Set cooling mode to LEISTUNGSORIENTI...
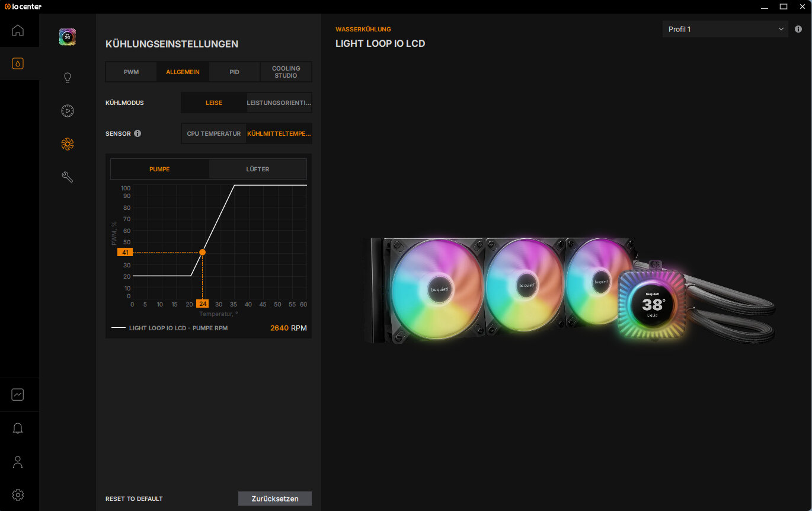The width and height of the screenshot is (812, 511). pyautogui.click(x=279, y=103)
